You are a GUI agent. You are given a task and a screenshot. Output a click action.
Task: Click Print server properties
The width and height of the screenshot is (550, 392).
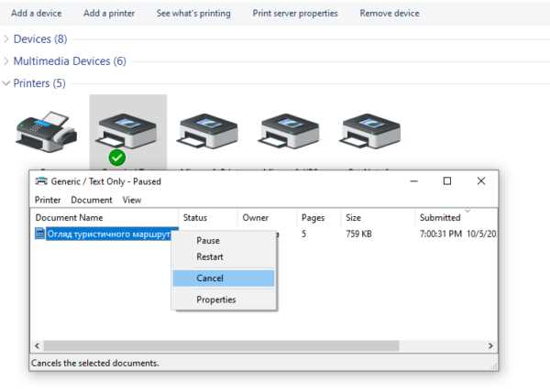[x=295, y=14]
